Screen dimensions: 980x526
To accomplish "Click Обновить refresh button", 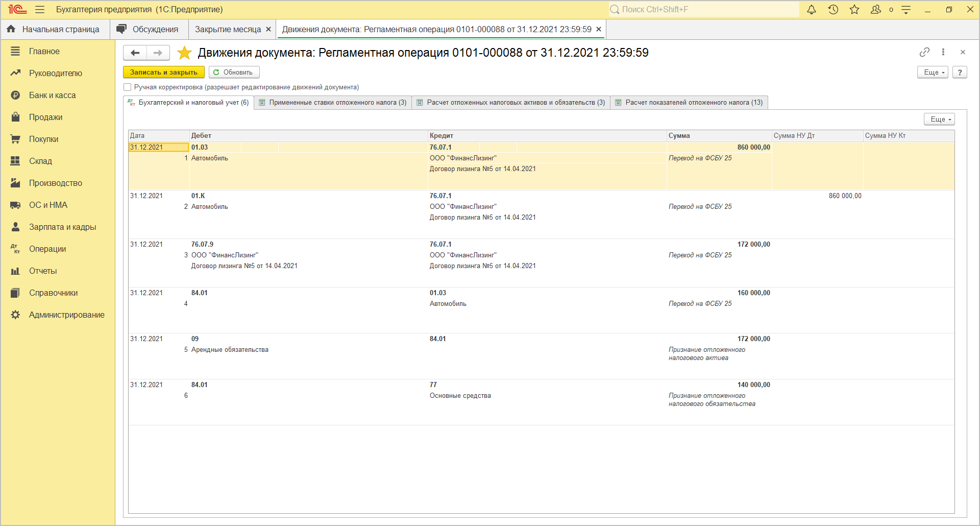I will (x=234, y=72).
